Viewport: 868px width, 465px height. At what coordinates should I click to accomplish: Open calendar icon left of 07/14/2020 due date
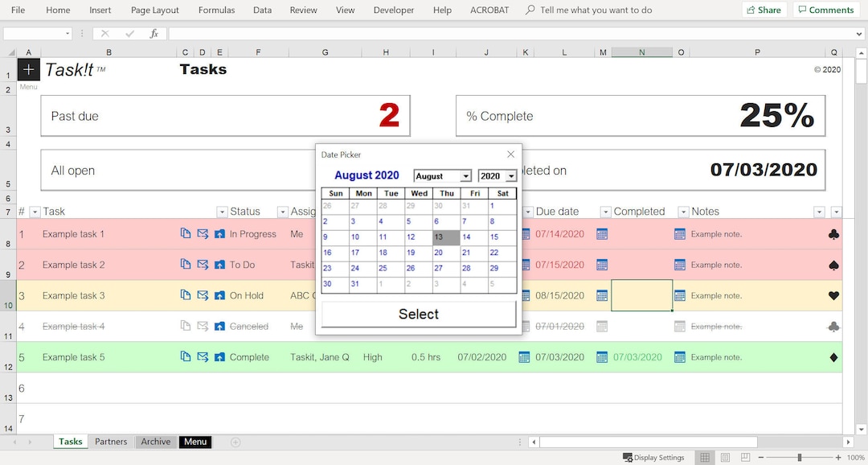point(524,234)
